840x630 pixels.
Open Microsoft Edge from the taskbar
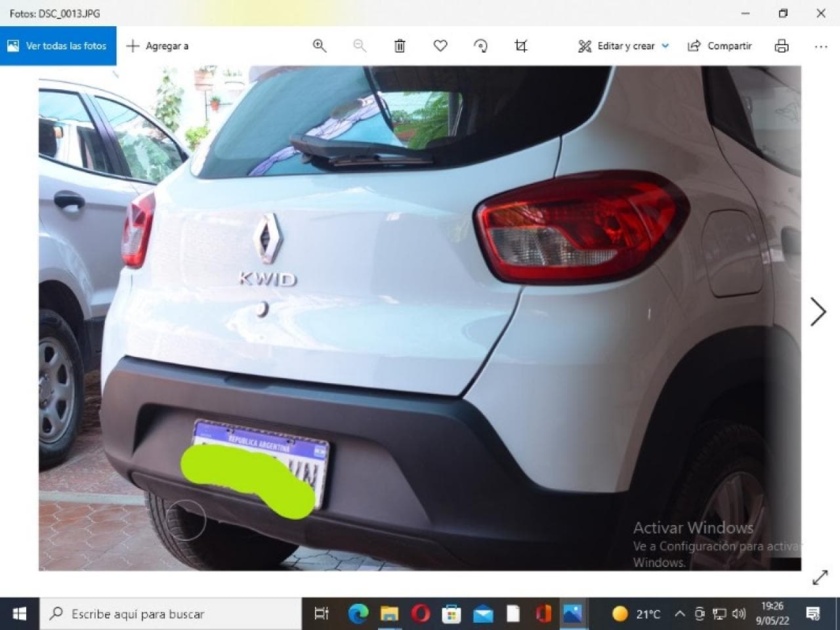[358, 614]
